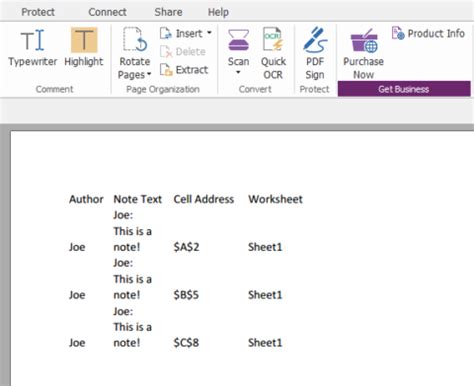Click the Extract pages button

point(184,70)
